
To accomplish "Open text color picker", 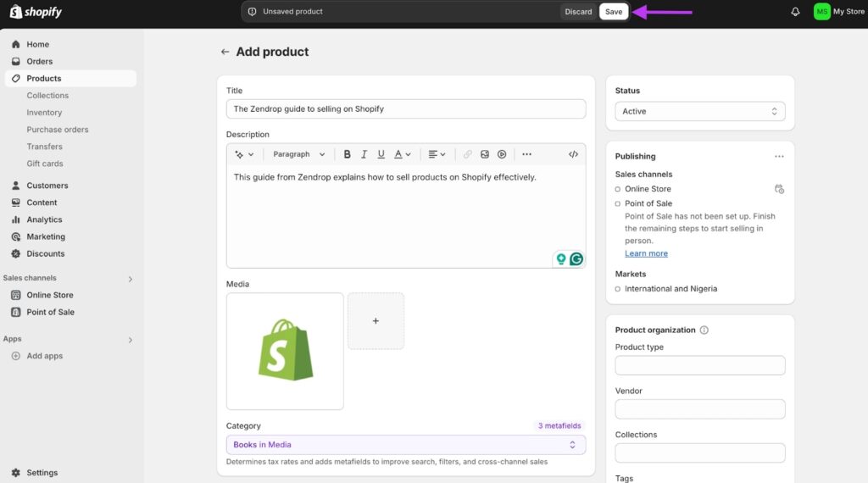I will (403, 154).
